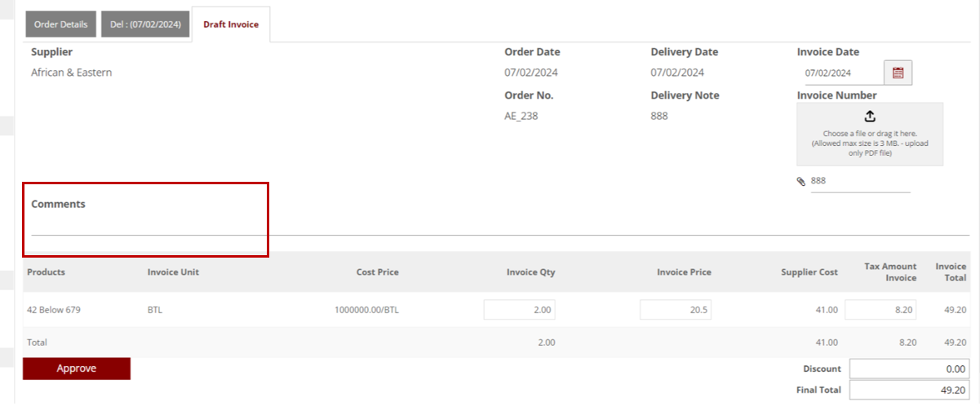Edit the Invoice Price field showing 20.5
This screenshot has height=406, width=980.
pyautogui.click(x=676, y=310)
